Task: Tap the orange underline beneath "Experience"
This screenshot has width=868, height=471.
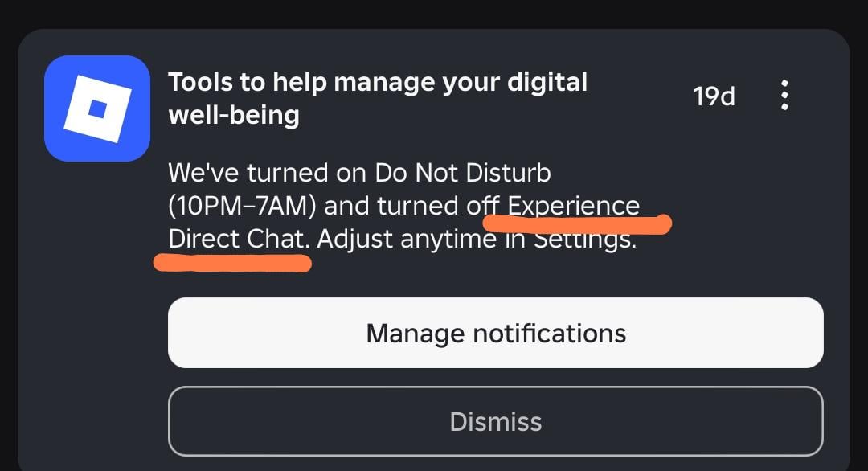Action: (577, 223)
